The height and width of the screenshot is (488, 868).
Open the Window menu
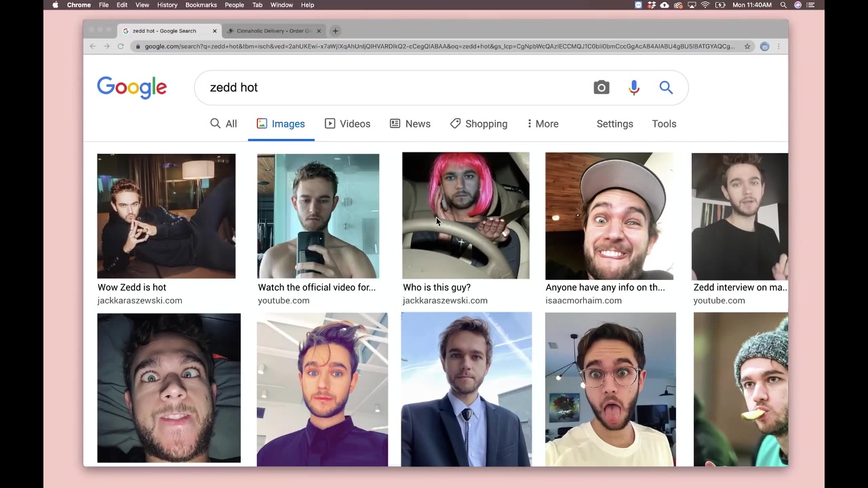click(281, 5)
